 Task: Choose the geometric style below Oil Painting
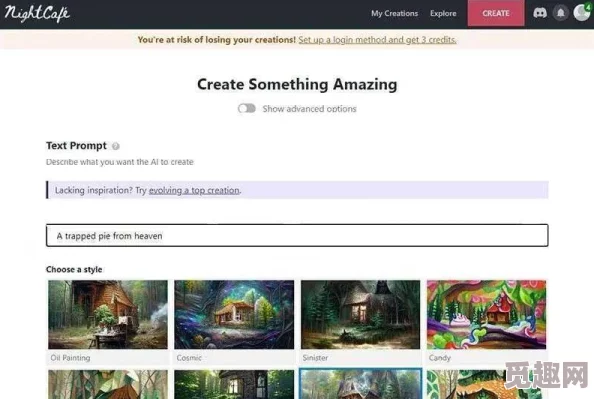pos(108,384)
